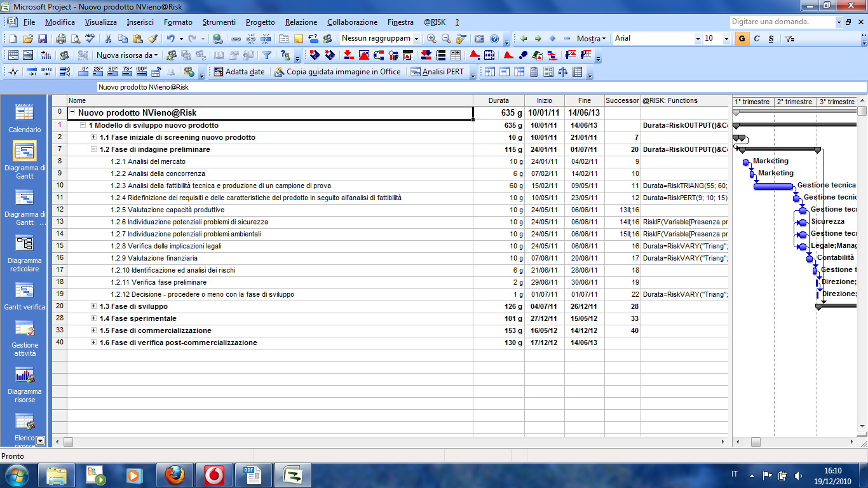Save the project with the floppy disk icon
This screenshot has width=868, height=488.
43,39
